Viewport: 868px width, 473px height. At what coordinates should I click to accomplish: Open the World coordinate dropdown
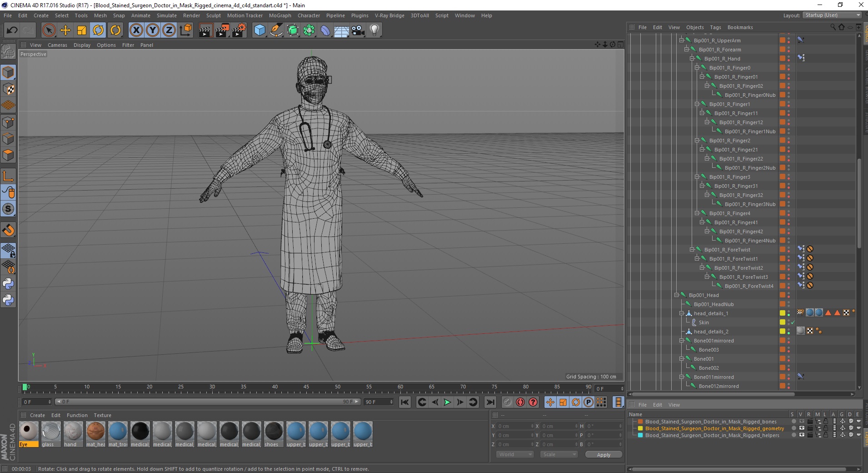(x=514, y=454)
